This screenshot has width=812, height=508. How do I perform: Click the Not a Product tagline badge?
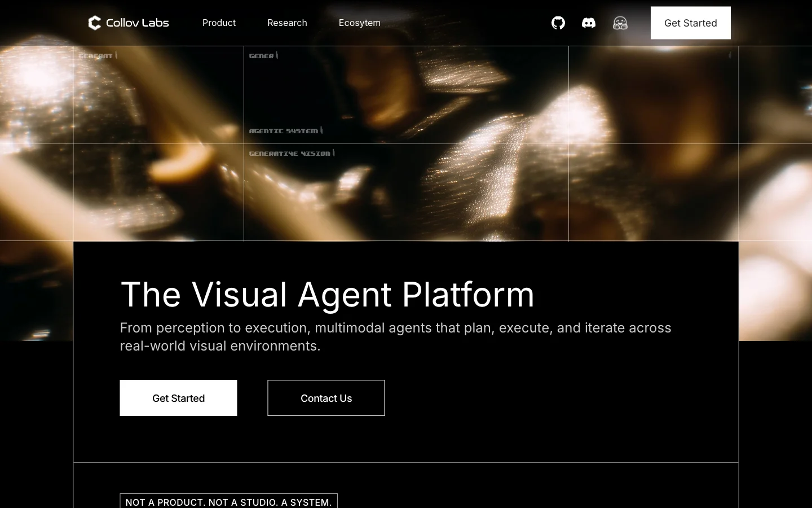228,501
